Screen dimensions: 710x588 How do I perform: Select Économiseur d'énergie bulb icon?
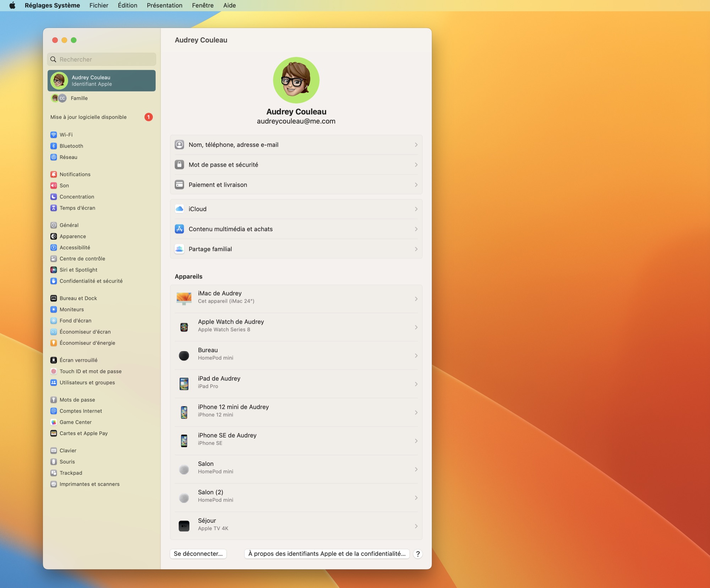point(54,343)
